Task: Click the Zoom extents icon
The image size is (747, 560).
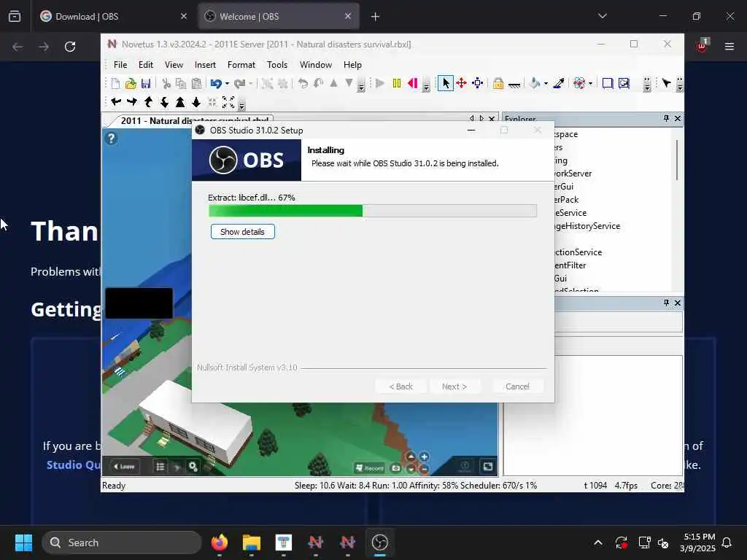Action: (x=228, y=102)
